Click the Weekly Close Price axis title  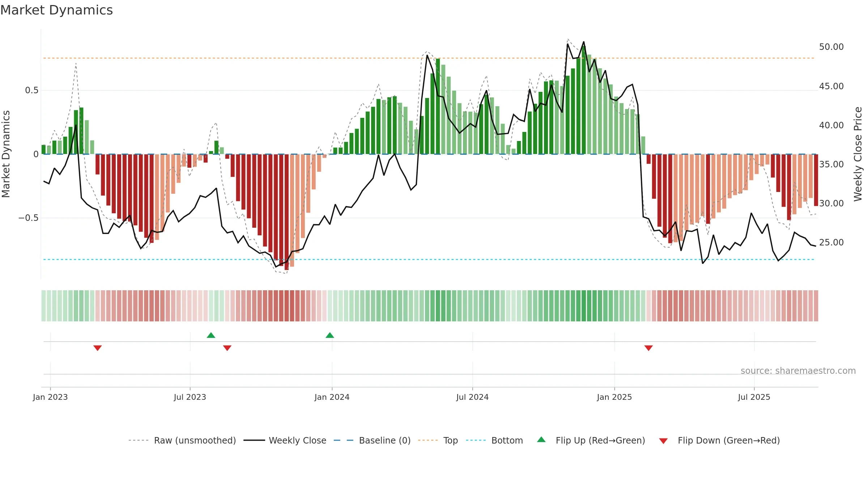[858, 154]
